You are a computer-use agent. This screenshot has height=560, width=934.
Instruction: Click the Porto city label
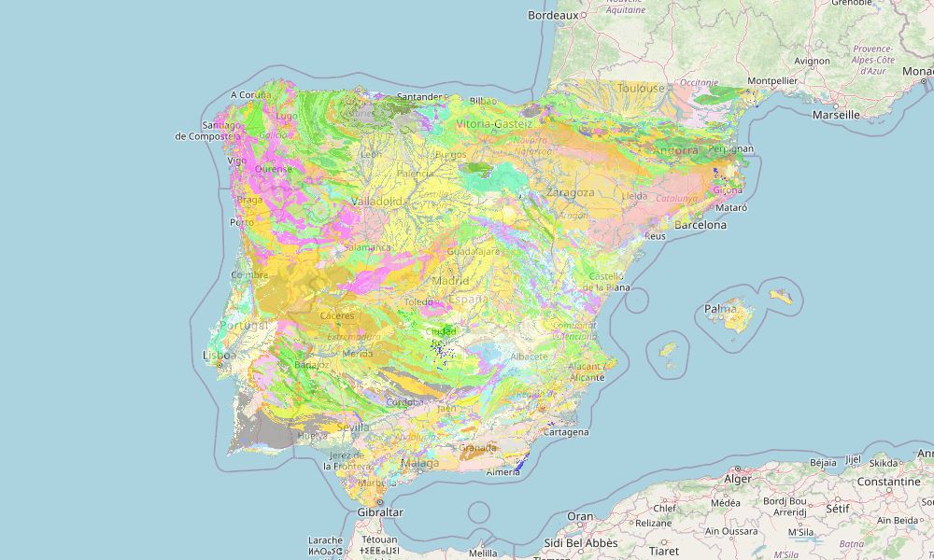click(242, 221)
